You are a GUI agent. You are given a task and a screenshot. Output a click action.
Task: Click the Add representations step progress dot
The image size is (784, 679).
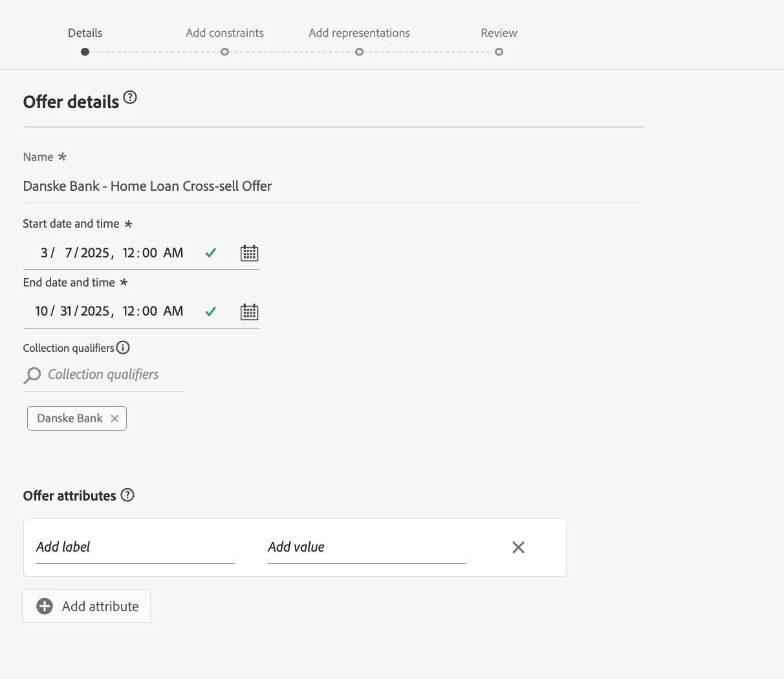pyautogui.click(x=359, y=52)
